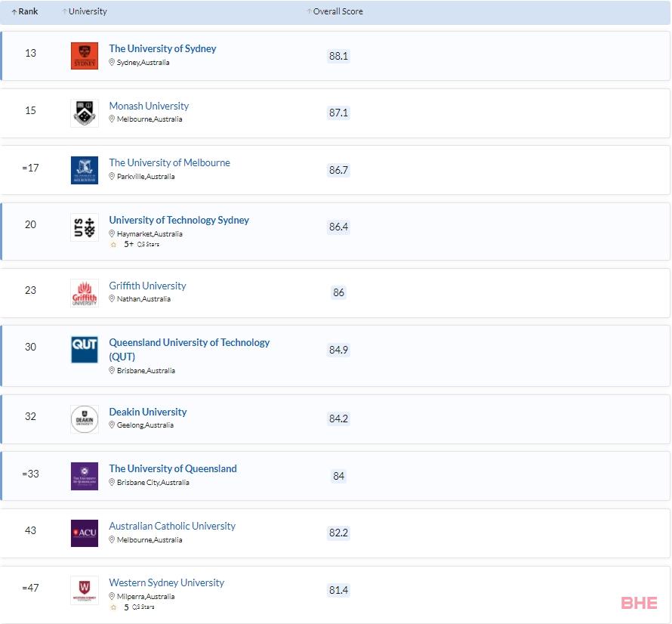The width and height of the screenshot is (672, 624).
Task: Click overall score 86.4
Action: [x=338, y=227]
